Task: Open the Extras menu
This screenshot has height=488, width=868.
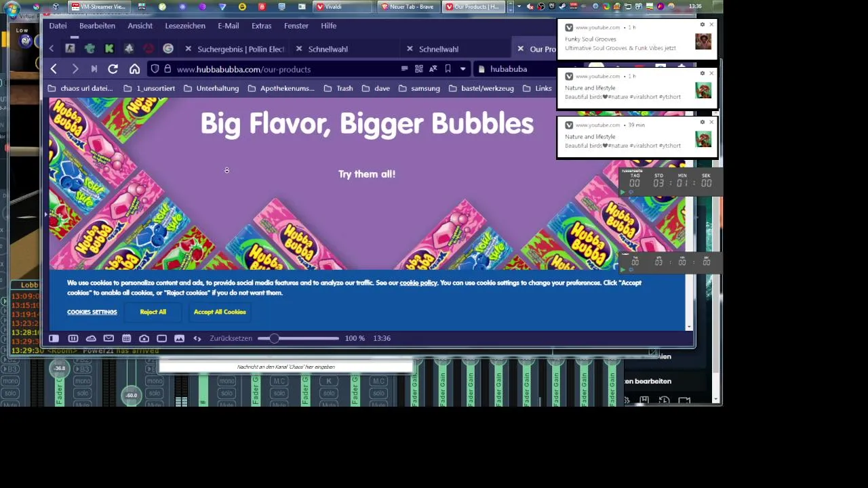Action: point(262,26)
